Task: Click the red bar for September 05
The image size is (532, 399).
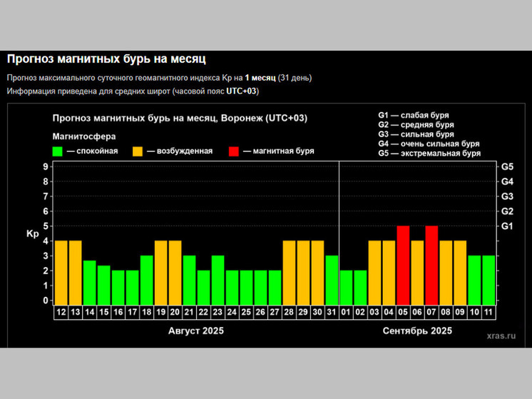Action: click(403, 263)
